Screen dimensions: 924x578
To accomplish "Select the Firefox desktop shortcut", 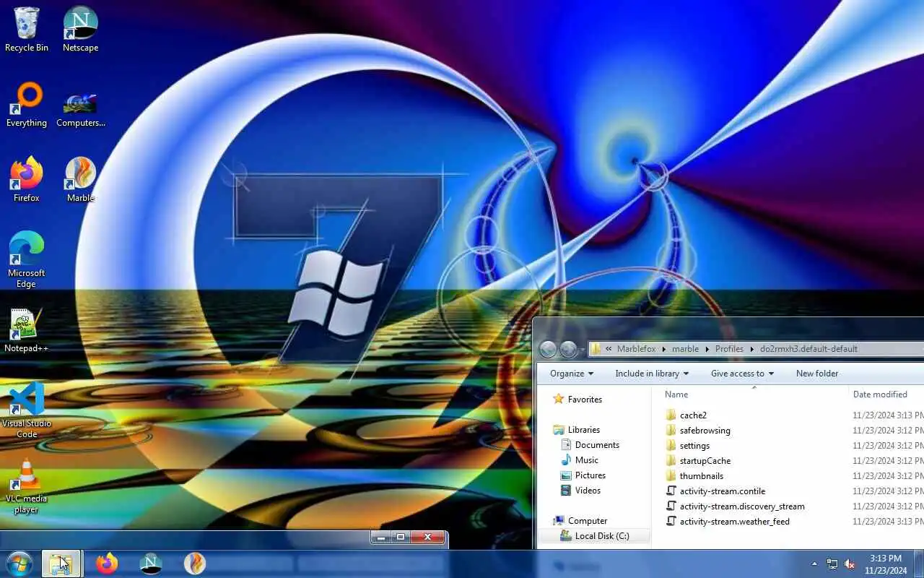I will click(x=27, y=180).
